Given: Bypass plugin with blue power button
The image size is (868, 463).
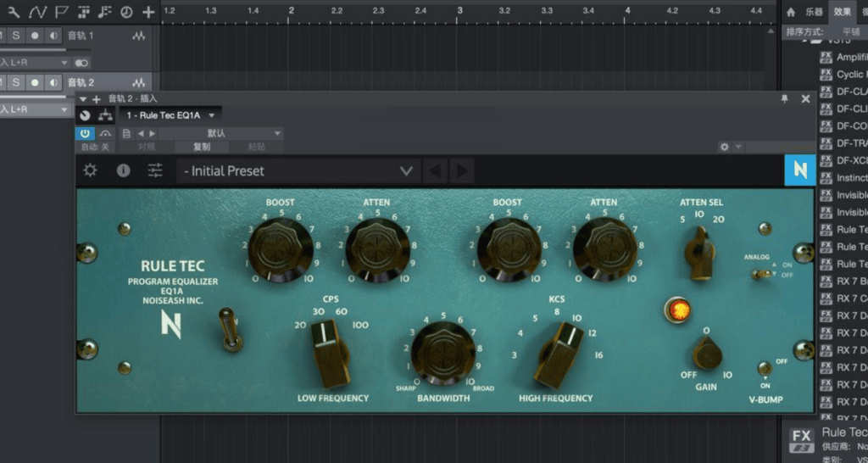Looking at the screenshot, I should pyautogui.click(x=85, y=133).
